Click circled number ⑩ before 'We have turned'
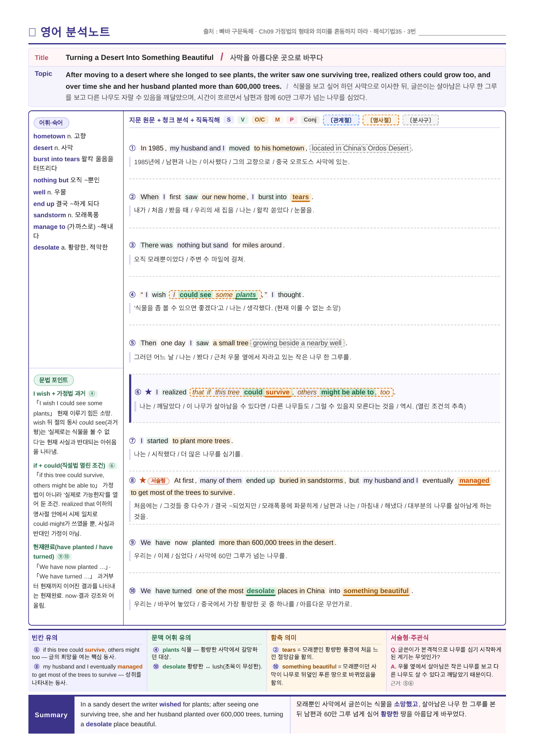This screenshot has width=534, height=756. (x=133, y=590)
